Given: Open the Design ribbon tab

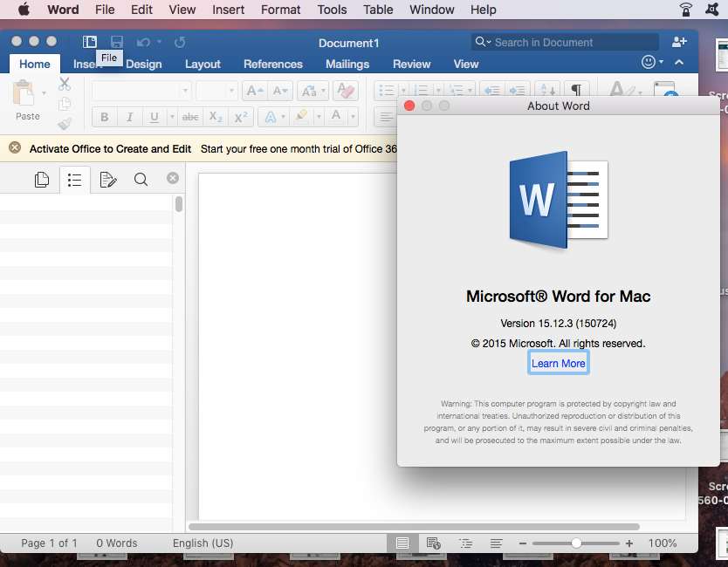Looking at the screenshot, I should pos(143,64).
